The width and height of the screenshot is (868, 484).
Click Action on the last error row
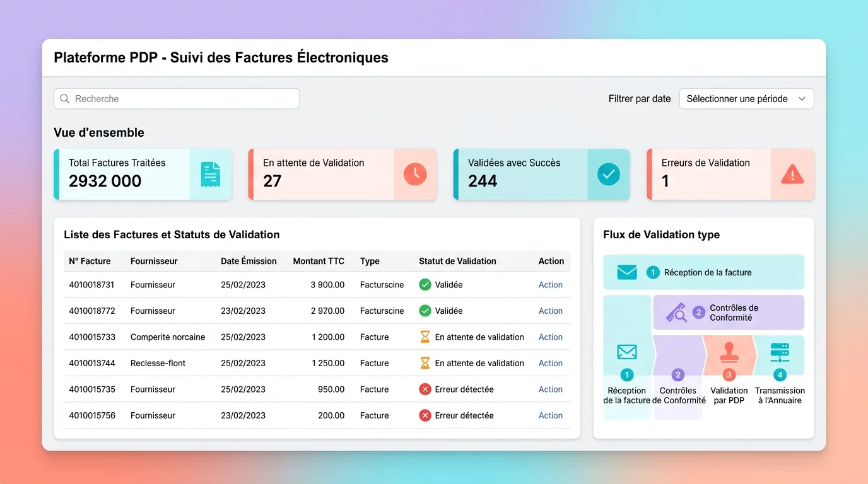click(550, 415)
